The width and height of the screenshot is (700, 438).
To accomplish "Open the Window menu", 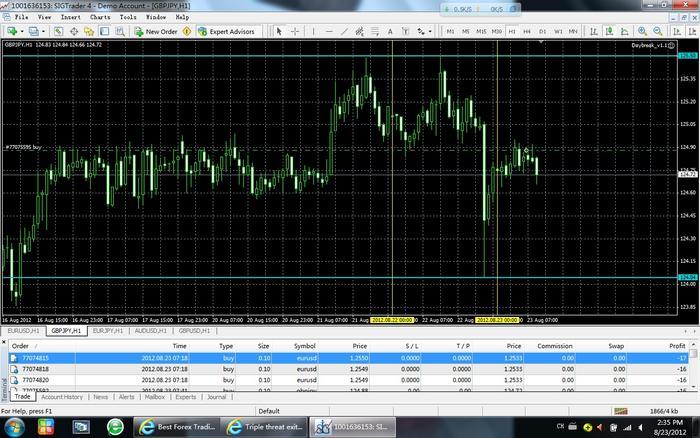I will tap(156, 17).
